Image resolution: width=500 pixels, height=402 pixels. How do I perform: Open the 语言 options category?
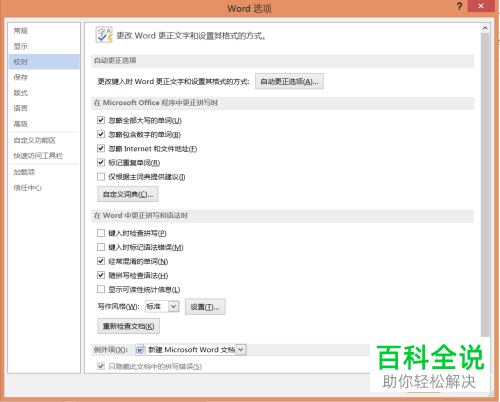[44, 108]
